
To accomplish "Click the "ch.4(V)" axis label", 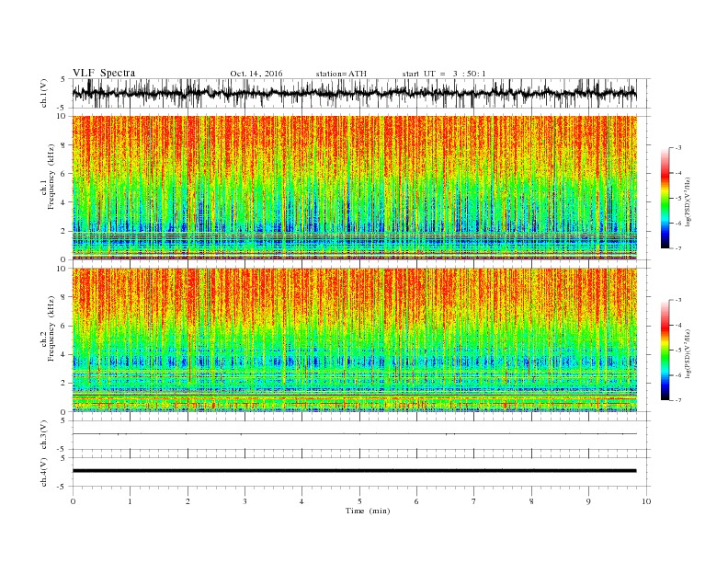I will point(44,472).
